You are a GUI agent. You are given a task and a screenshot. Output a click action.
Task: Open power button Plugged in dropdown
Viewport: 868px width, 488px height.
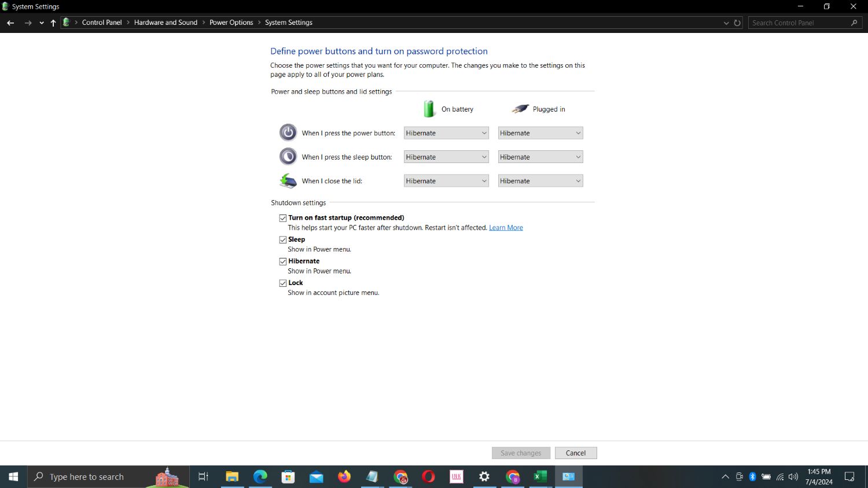540,133
